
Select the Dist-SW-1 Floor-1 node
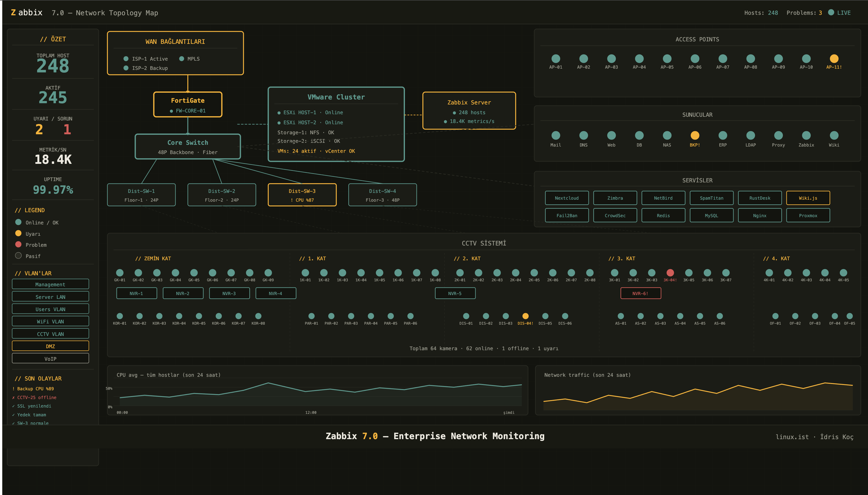(x=141, y=195)
